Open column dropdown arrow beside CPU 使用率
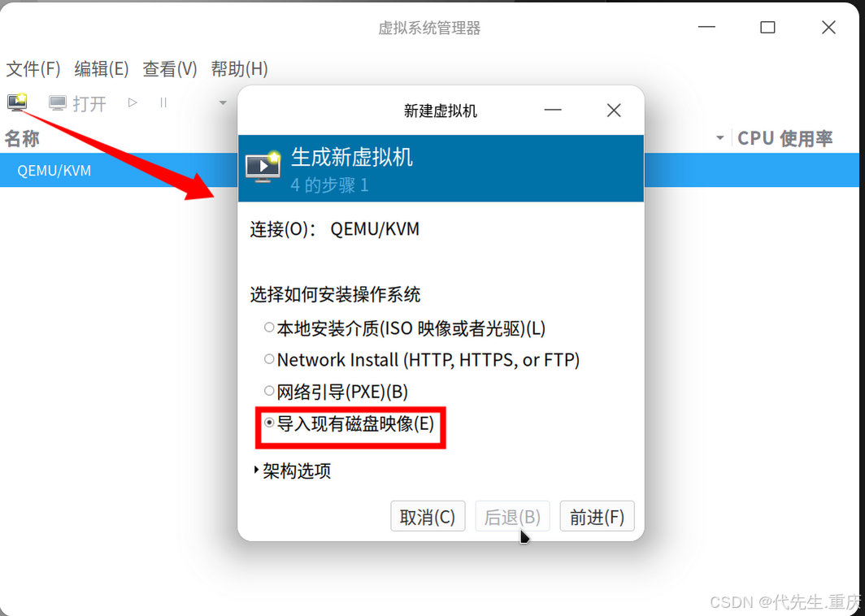865x616 pixels. [x=720, y=138]
